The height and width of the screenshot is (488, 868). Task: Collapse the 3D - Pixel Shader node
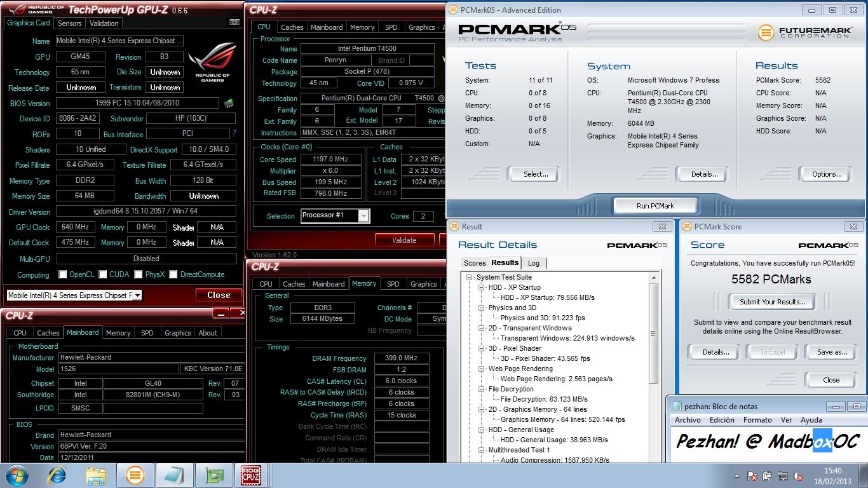tap(482, 348)
